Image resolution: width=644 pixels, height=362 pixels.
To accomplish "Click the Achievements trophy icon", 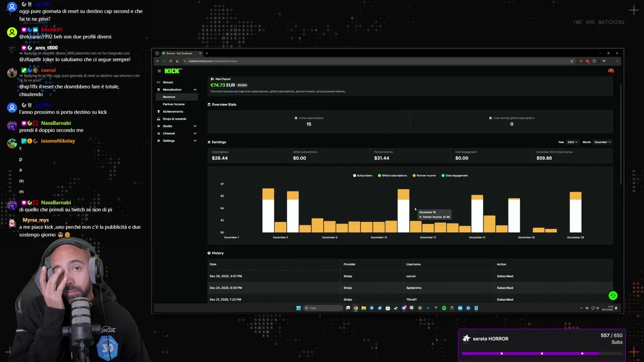I will click(x=158, y=112).
